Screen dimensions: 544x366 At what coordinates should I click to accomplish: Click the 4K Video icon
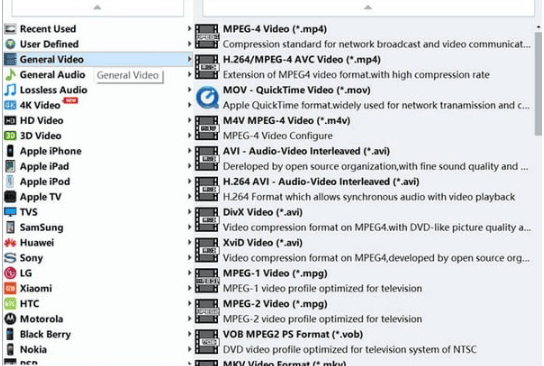pyautogui.click(x=10, y=105)
